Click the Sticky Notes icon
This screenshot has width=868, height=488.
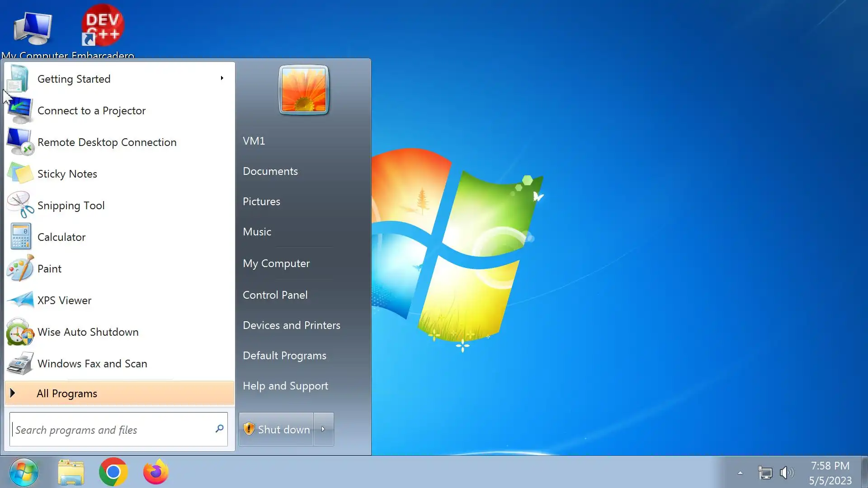point(20,174)
